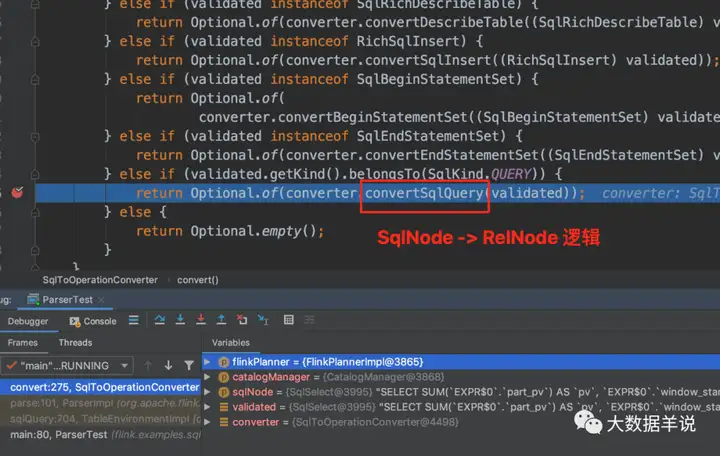Switch to the Console tab
Image resolution: width=720 pixels, height=456 pixels.
click(x=93, y=321)
